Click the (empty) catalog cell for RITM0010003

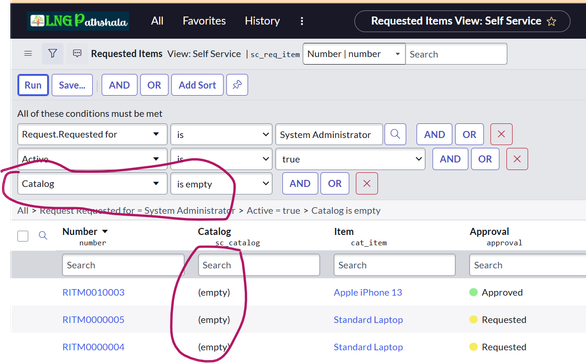coord(214,292)
